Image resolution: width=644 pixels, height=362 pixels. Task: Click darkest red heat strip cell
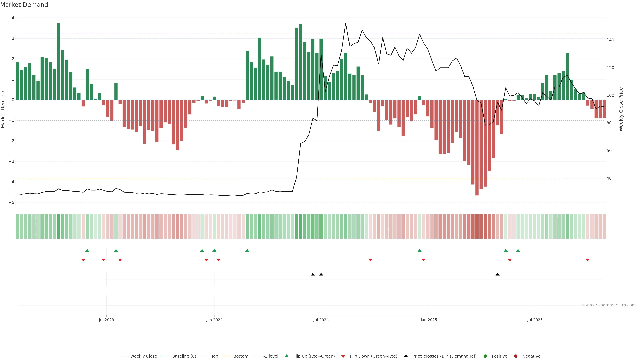click(x=477, y=226)
